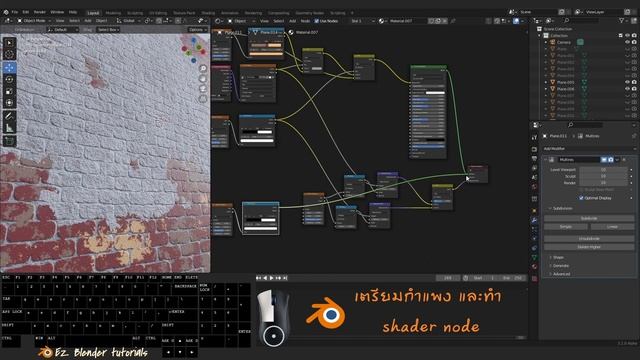Toggle Plane.005 visibility eye in outliner

pos(627,82)
